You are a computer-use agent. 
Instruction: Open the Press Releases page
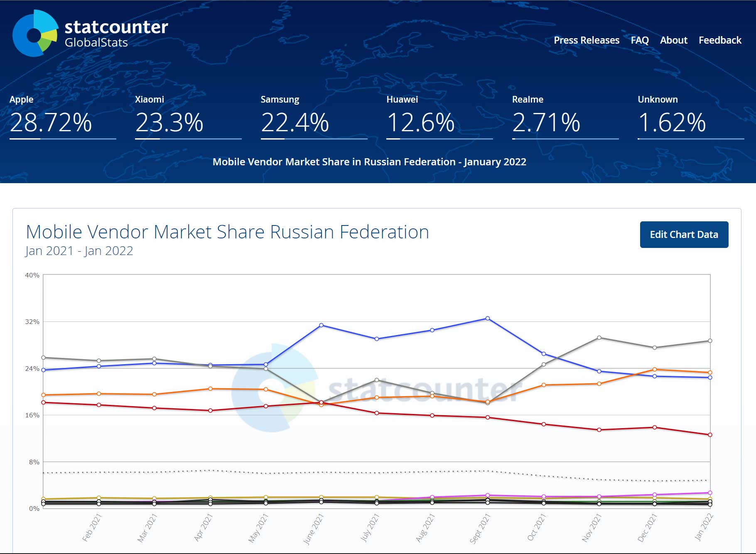[586, 40]
